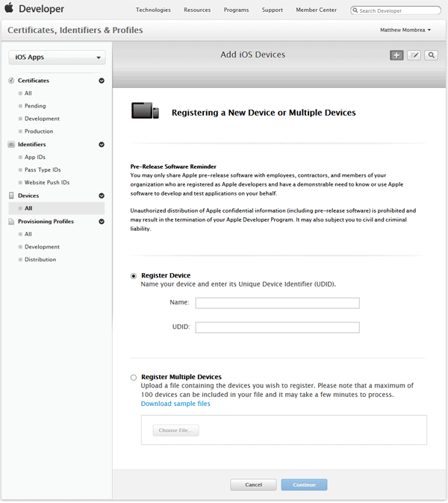Select the Register Multiple Devices radio button
448x503 pixels.
pos(134,378)
